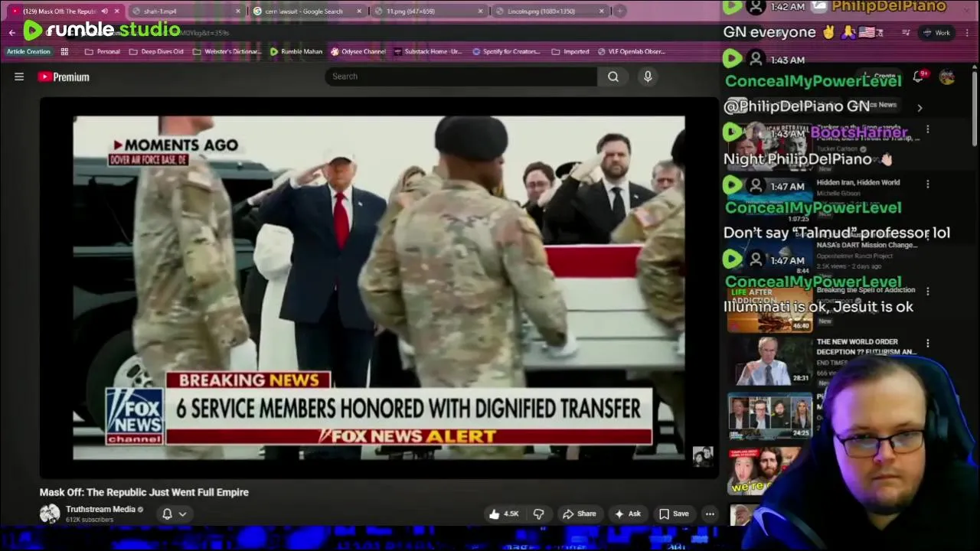Open Article Creation tab group bookmark
The width and height of the screenshot is (980, 551).
pyautogui.click(x=28, y=51)
